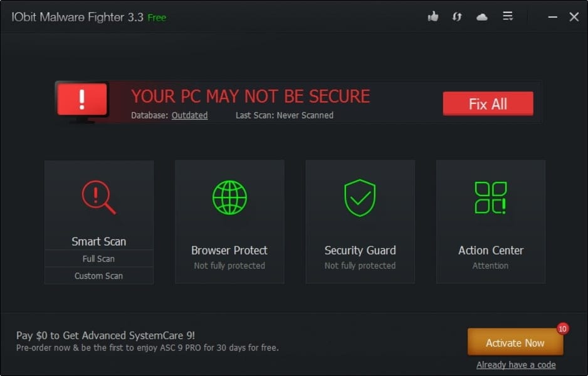Click the Security Guard shield icon
The image size is (588, 376).
point(360,197)
